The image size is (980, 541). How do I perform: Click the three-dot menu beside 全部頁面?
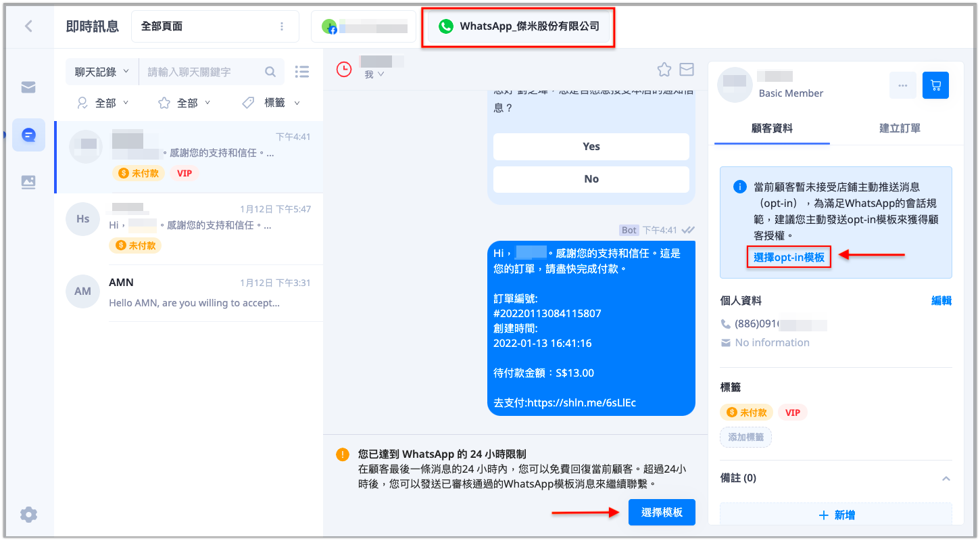tap(282, 26)
